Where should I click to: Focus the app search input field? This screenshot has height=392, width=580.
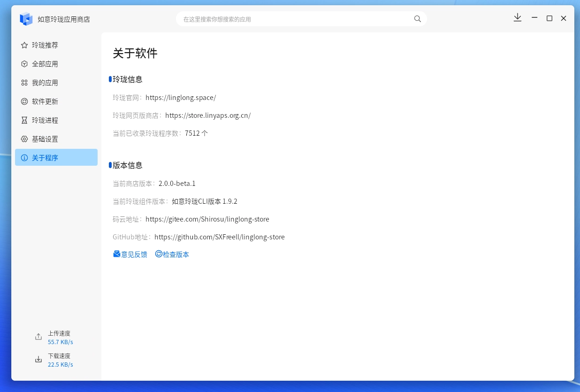click(x=301, y=19)
